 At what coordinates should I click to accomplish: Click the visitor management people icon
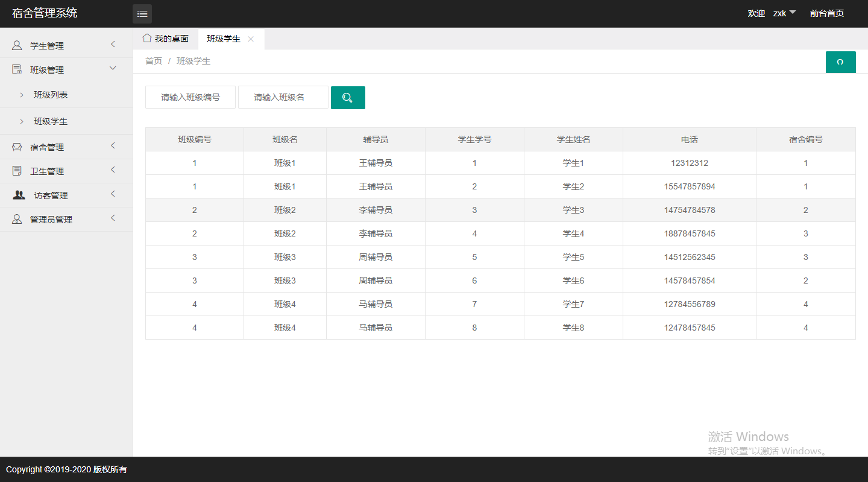(x=19, y=195)
